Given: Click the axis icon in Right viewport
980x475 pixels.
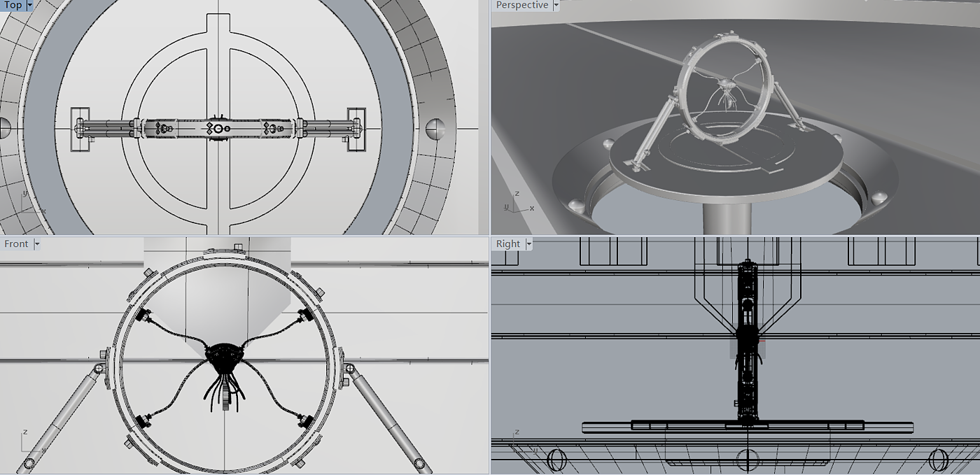Looking at the screenshot, I should pos(524,441).
